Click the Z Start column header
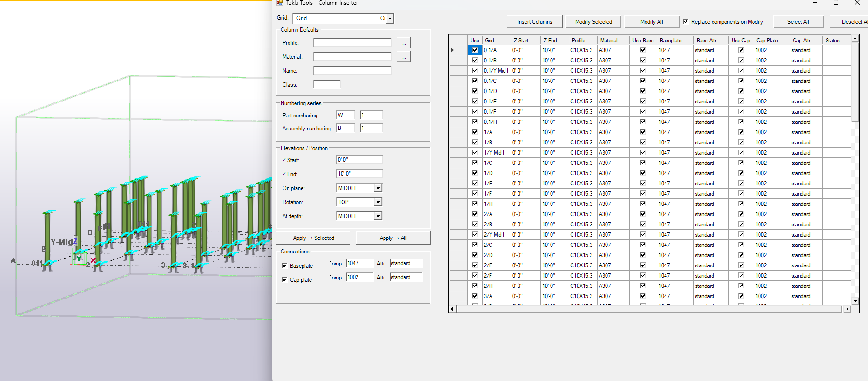 525,41
